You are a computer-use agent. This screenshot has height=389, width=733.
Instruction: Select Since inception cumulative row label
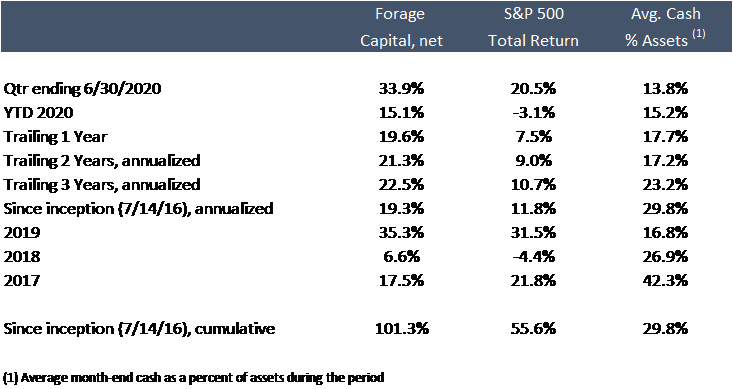click(139, 329)
